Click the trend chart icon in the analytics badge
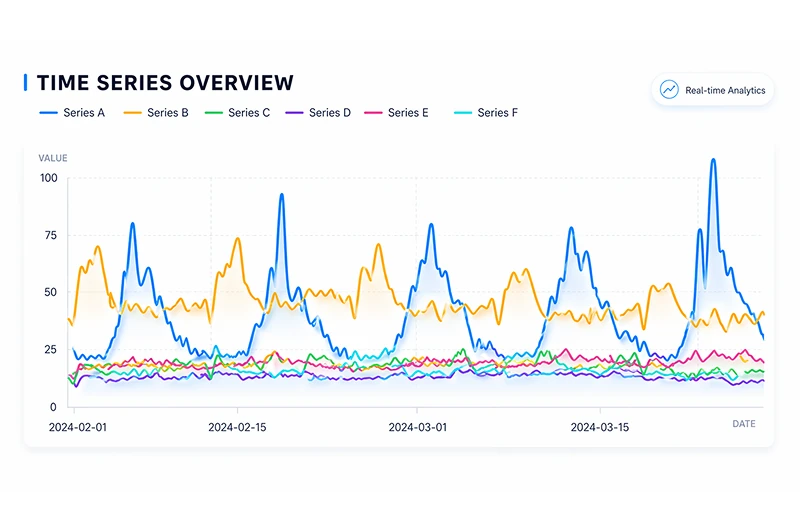Screen dimensions: 800x532 coord(669,90)
